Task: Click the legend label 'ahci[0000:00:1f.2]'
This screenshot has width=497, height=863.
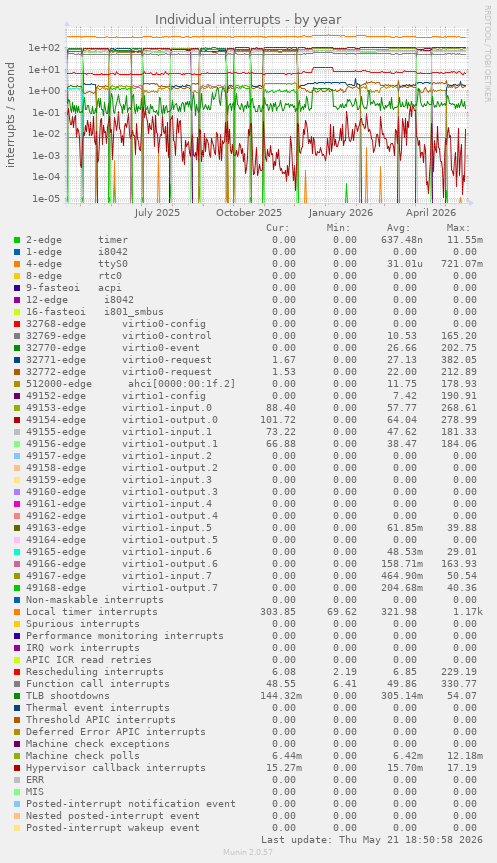Action: (x=182, y=384)
